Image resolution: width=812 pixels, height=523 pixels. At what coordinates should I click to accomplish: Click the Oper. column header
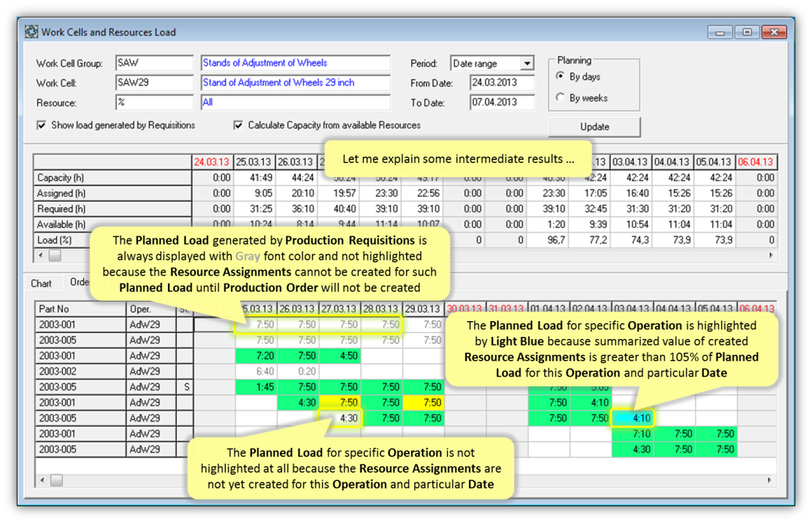pos(151,309)
